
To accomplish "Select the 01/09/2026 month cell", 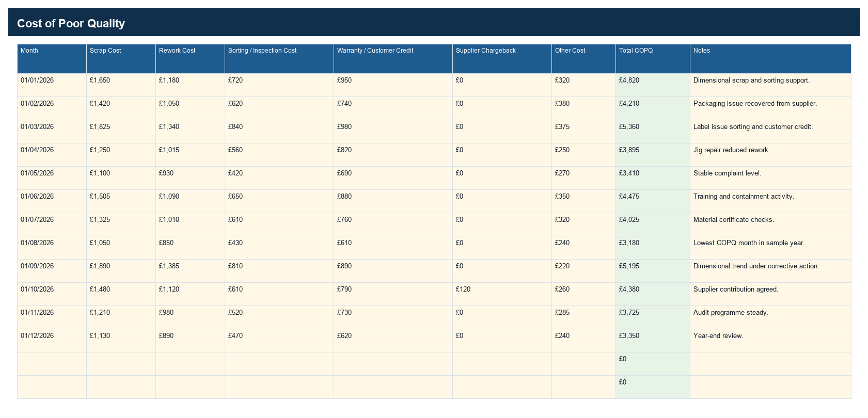I will (x=52, y=271).
